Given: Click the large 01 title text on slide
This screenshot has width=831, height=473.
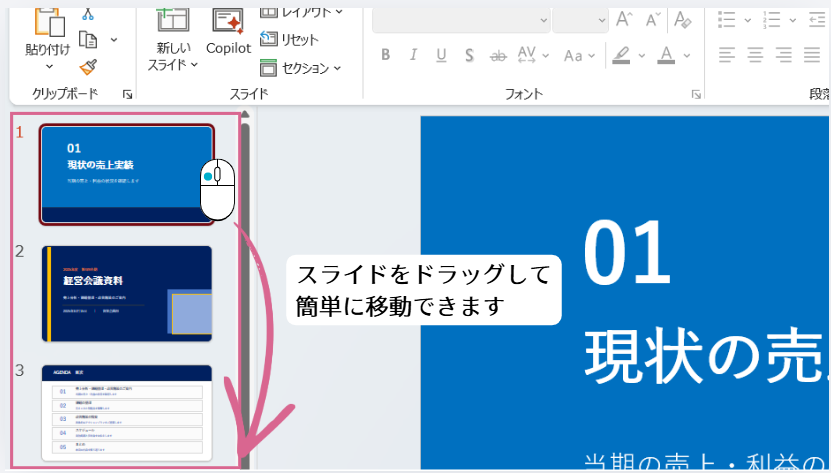Looking at the screenshot, I should (627, 253).
